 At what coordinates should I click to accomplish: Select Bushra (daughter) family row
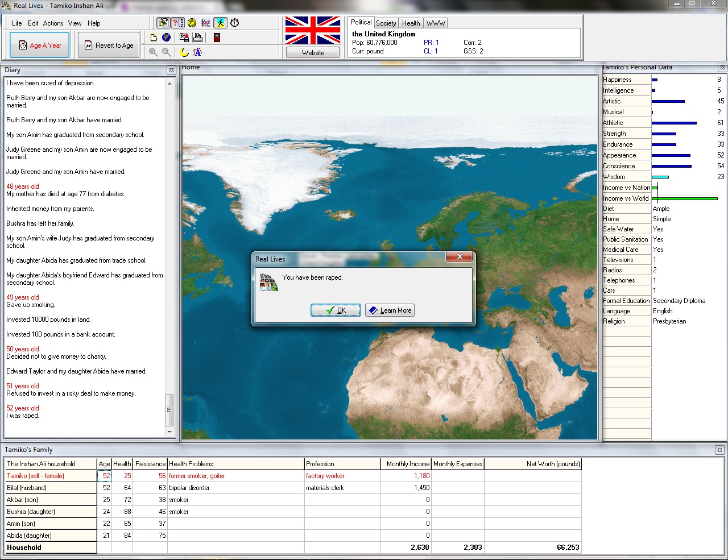tap(293, 512)
